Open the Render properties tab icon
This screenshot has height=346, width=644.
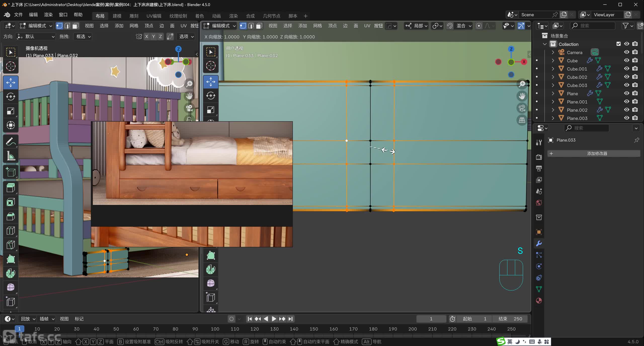coord(539,157)
